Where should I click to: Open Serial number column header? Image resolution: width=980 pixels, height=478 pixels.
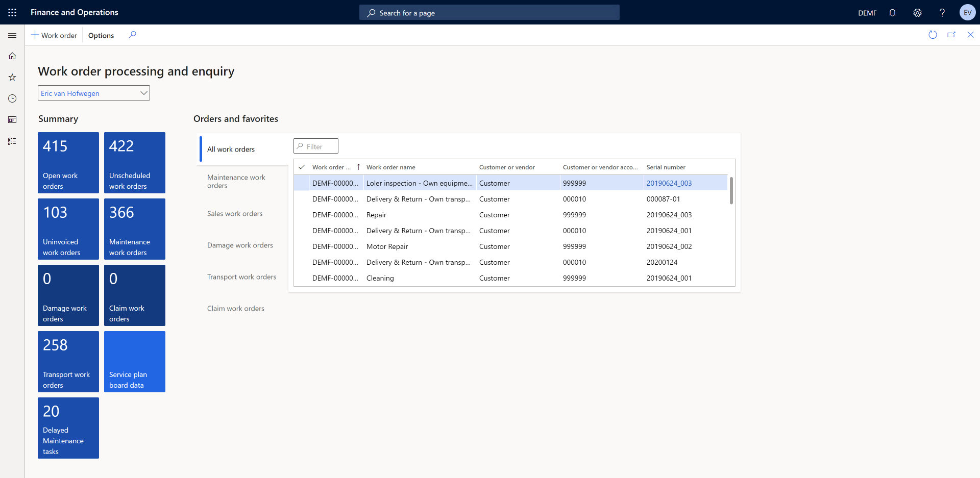click(x=666, y=167)
